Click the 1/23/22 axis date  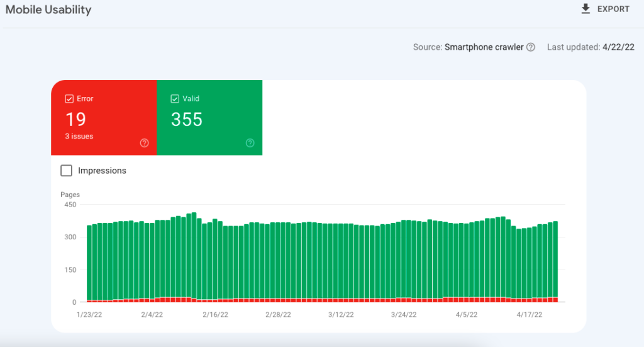(x=89, y=314)
